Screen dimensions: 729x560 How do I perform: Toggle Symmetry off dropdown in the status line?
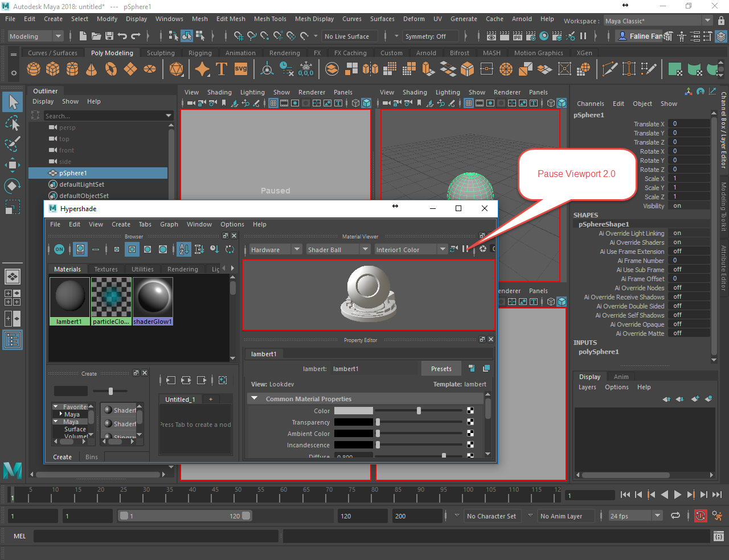[x=431, y=36]
